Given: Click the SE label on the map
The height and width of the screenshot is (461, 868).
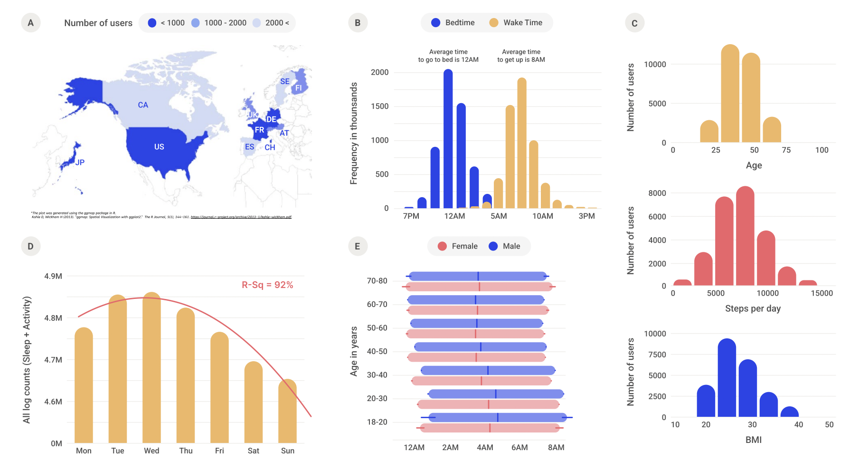Looking at the screenshot, I should coord(285,82).
